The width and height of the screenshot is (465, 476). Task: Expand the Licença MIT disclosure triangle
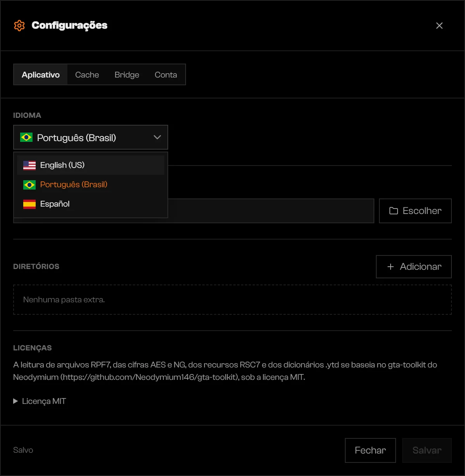(15, 401)
